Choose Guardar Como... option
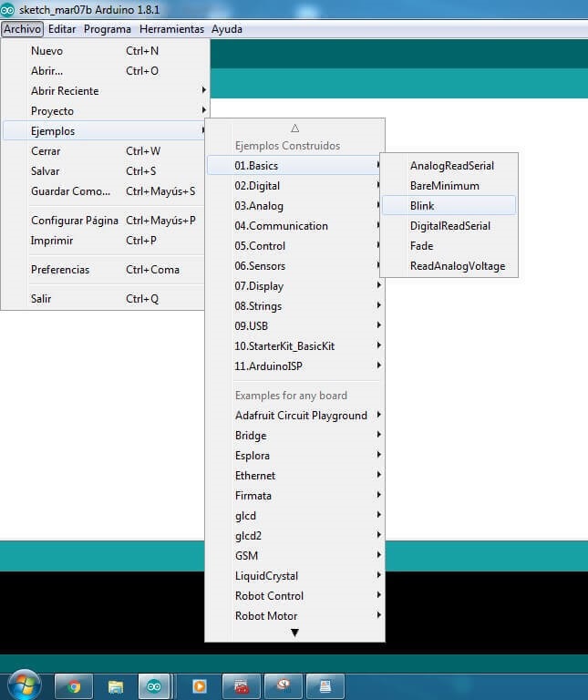 pos(104,191)
